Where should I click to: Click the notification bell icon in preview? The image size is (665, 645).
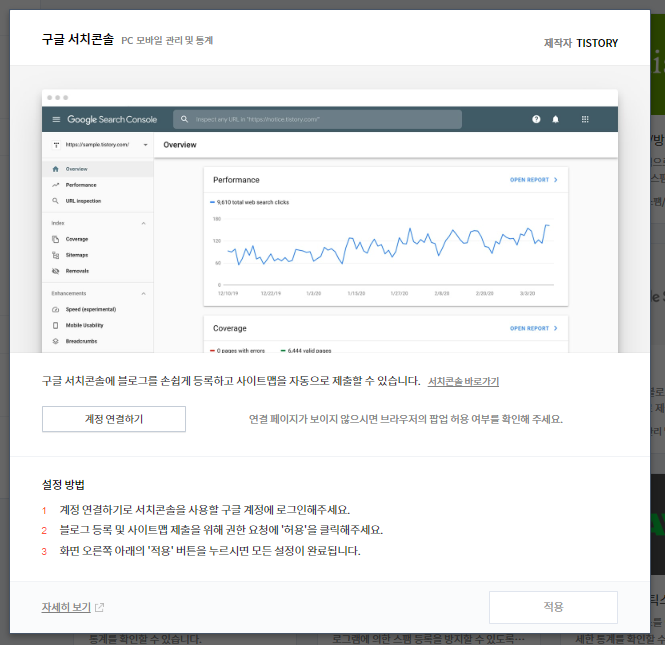pyautogui.click(x=555, y=119)
